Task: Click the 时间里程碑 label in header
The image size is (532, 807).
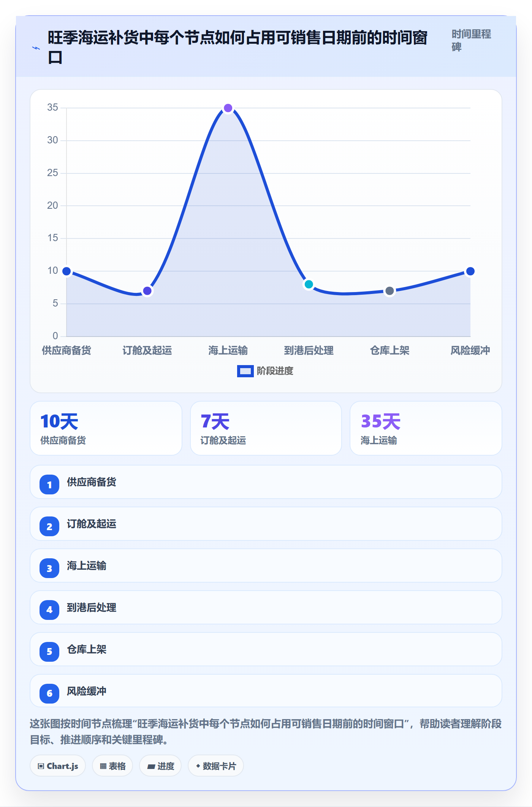Action: click(x=471, y=40)
